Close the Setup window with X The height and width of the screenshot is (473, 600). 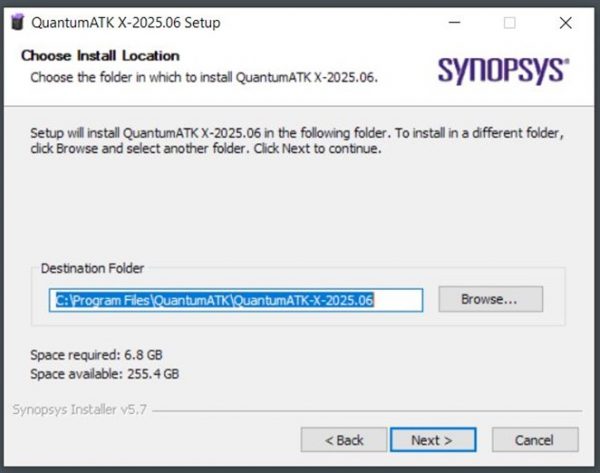[566, 23]
